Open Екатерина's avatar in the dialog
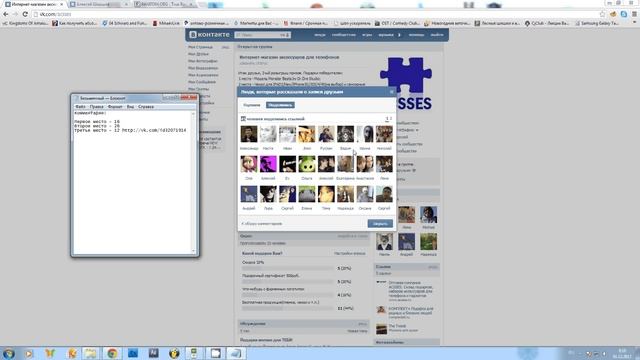 tap(345, 164)
